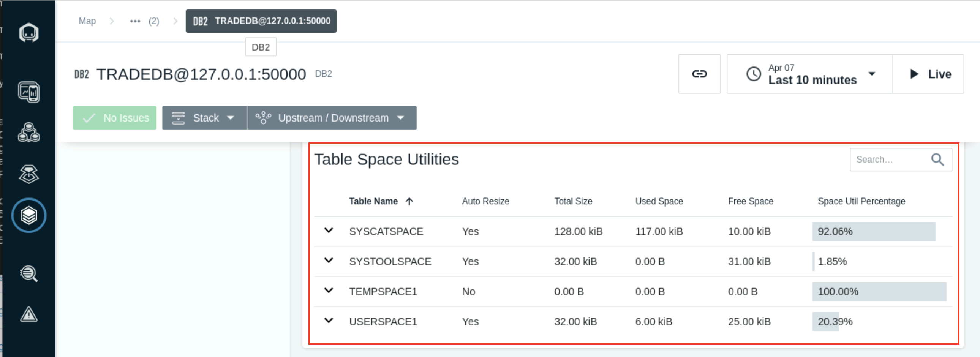Click the DB2 icon beside page title

[x=81, y=74]
